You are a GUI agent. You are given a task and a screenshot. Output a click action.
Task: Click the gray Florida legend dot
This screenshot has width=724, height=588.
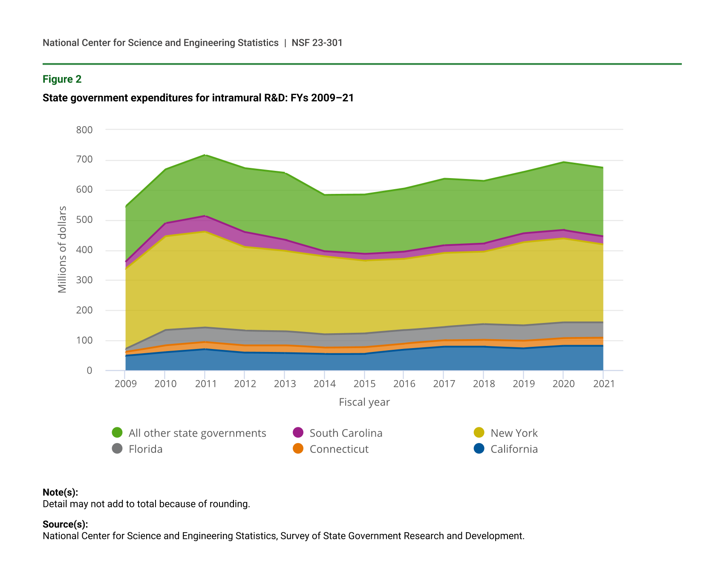coord(117,449)
